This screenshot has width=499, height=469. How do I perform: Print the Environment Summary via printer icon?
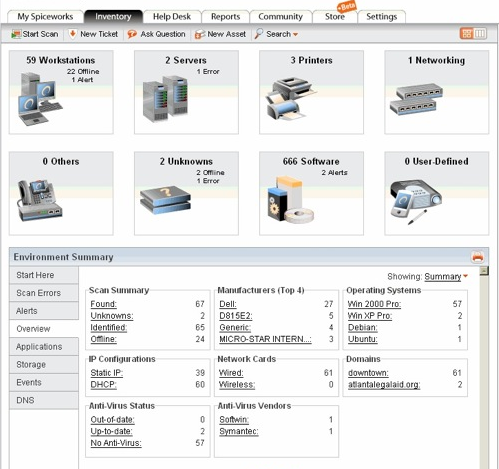[x=478, y=257]
